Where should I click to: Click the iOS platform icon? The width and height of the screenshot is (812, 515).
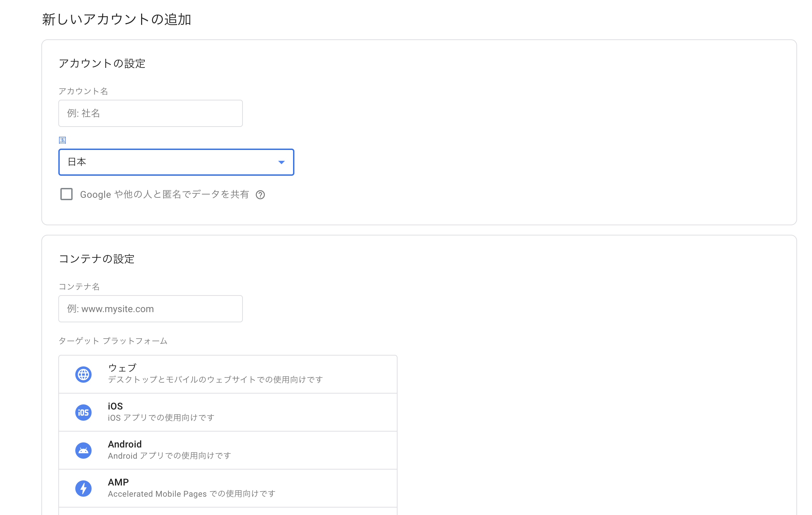tap(83, 413)
